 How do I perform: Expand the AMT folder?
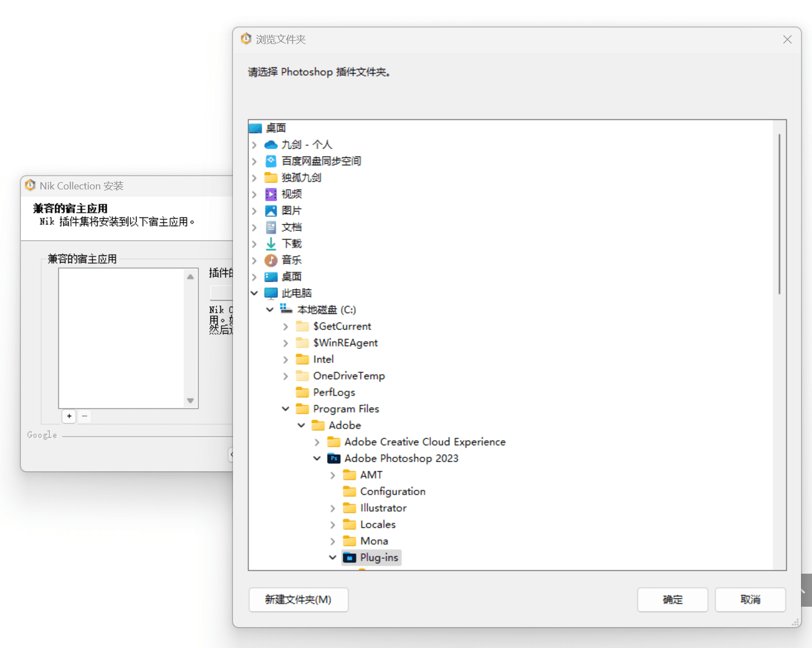tap(333, 475)
